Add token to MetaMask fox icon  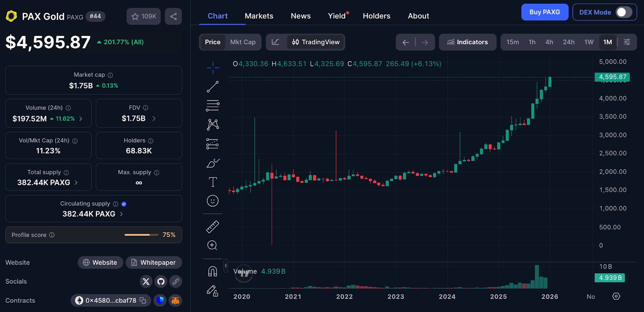(x=175, y=300)
